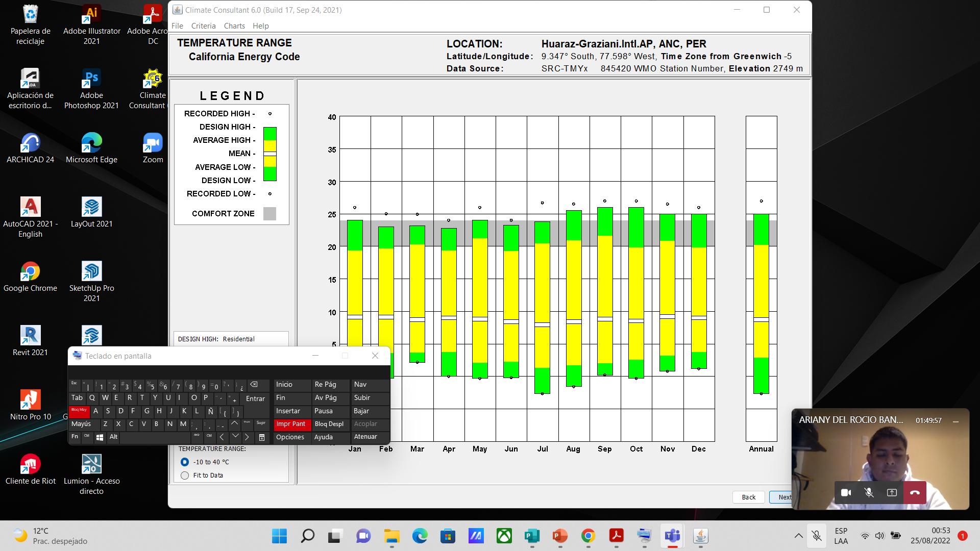The height and width of the screenshot is (551, 980).
Task: Click Java icon in taskbar
Action: click(x=701, y=536)
